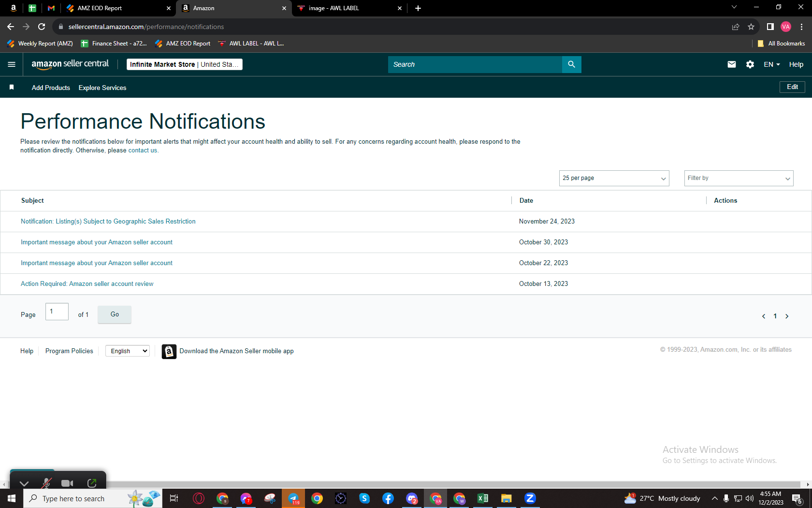Click the bookmark flag icon in the favorites bar
The width and height of the screenshot is (812, 508).
[x=12, y=87]
